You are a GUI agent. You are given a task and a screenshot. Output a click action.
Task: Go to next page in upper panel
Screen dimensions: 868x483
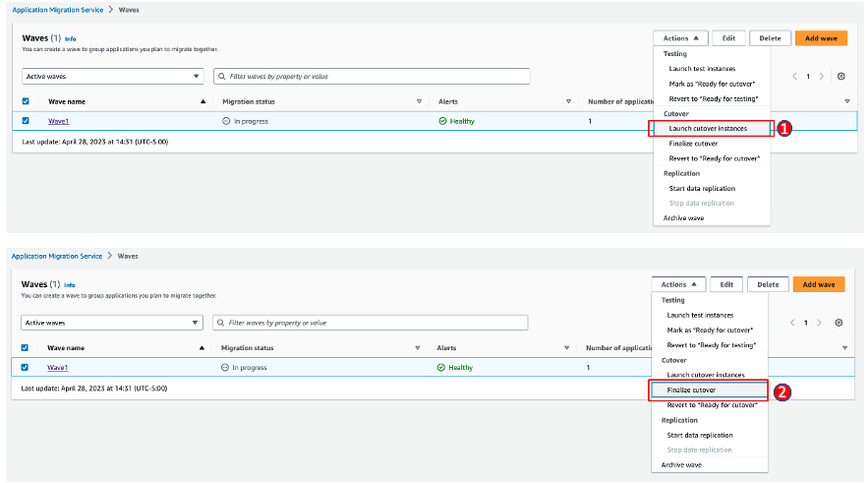point(822,77)
